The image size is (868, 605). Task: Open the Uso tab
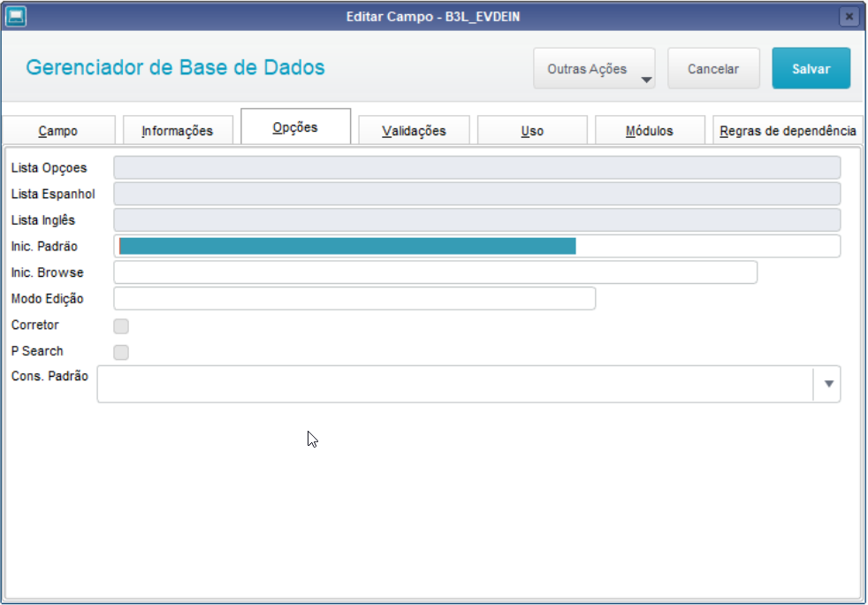coord(532,131)
